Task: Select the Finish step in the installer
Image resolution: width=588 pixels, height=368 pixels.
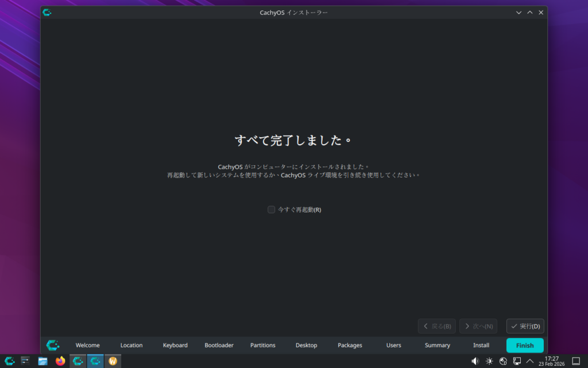Action: point(525,345)
